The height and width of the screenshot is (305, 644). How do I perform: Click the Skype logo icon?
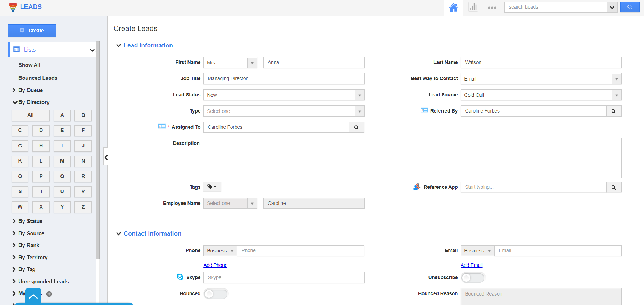click(x=180, y=277)
